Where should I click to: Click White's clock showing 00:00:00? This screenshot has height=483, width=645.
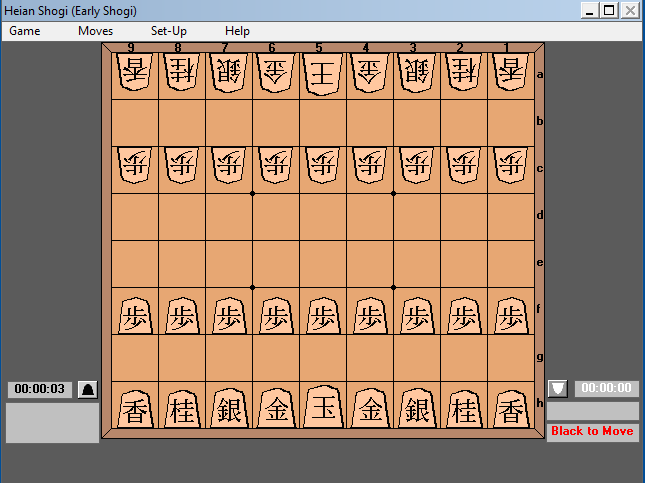coord(606,388)
